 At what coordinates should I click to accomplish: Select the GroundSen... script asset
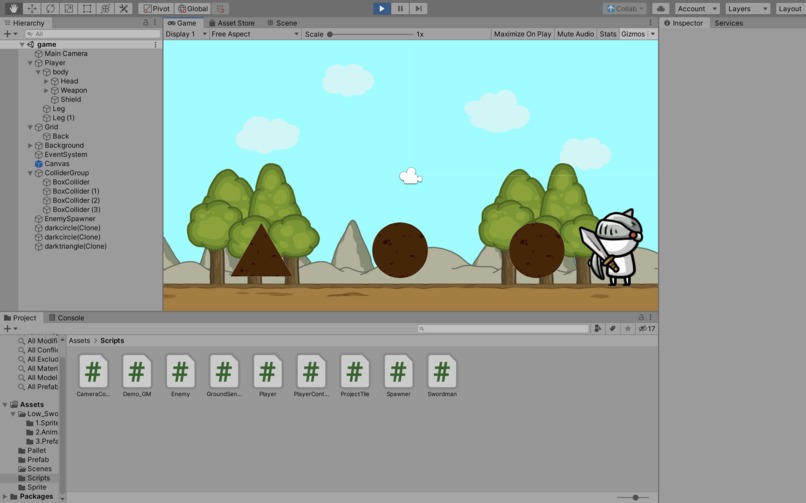click(224, 376)
